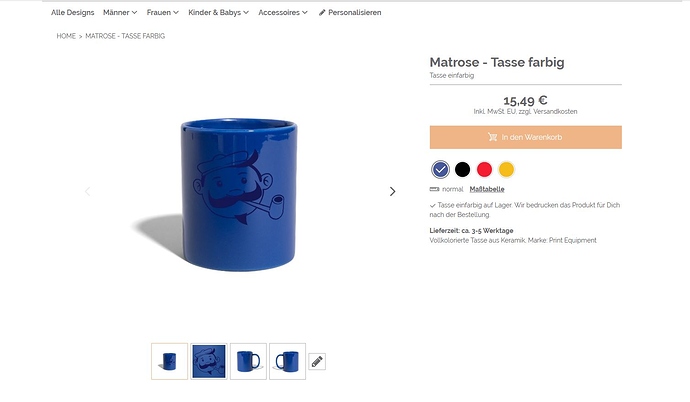690x402 pixels.
Task: Select the first mug front-view thumbnail
Action: click(169, 361)
